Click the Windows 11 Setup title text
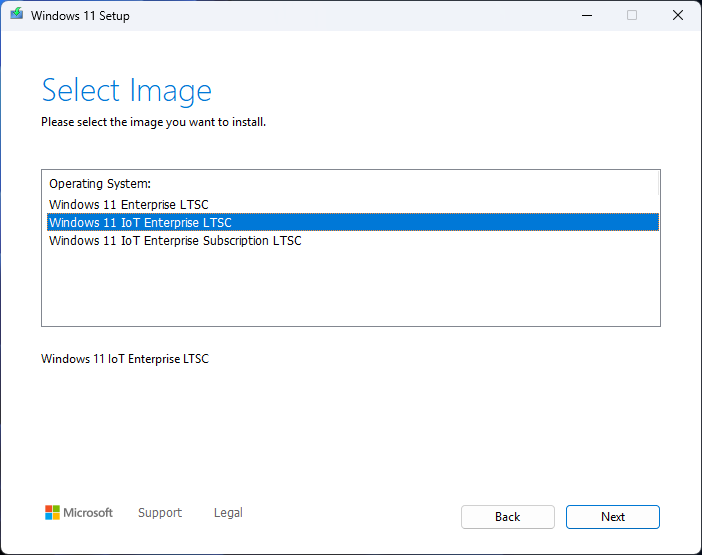 [80, 16]
